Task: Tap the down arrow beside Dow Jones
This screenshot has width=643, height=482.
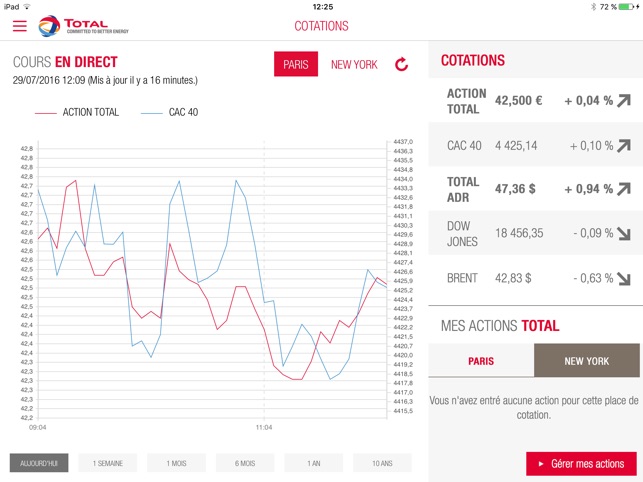Action: [624, 233]
